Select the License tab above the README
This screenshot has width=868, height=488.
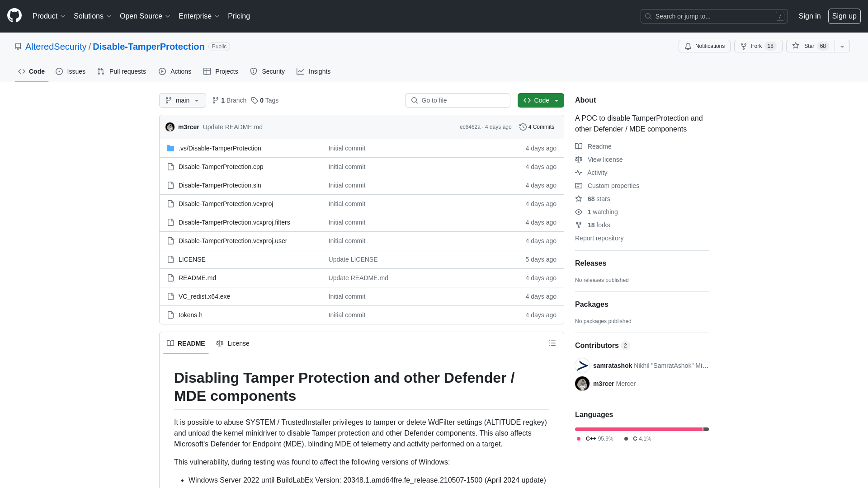pos(233,343)
